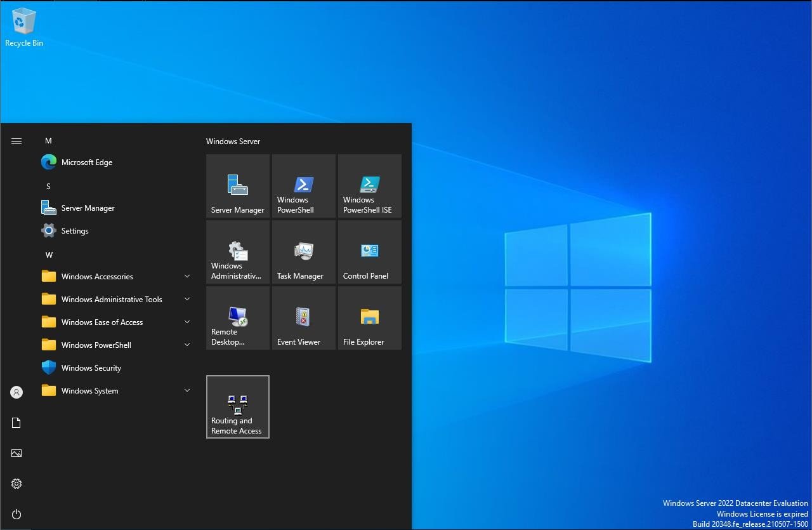Click the Windows Server group title
Screen dimensions: 812x530
point(233,142)
